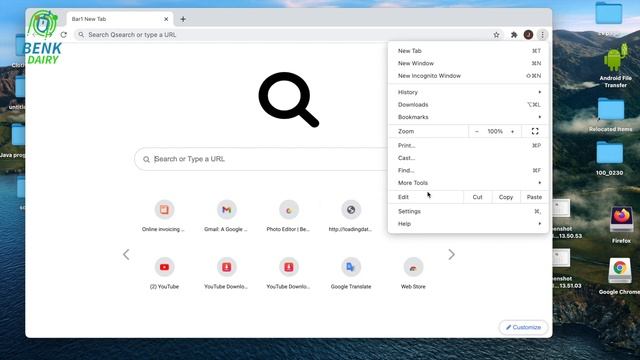Open Firefox desktop icon

click(621, 225)
